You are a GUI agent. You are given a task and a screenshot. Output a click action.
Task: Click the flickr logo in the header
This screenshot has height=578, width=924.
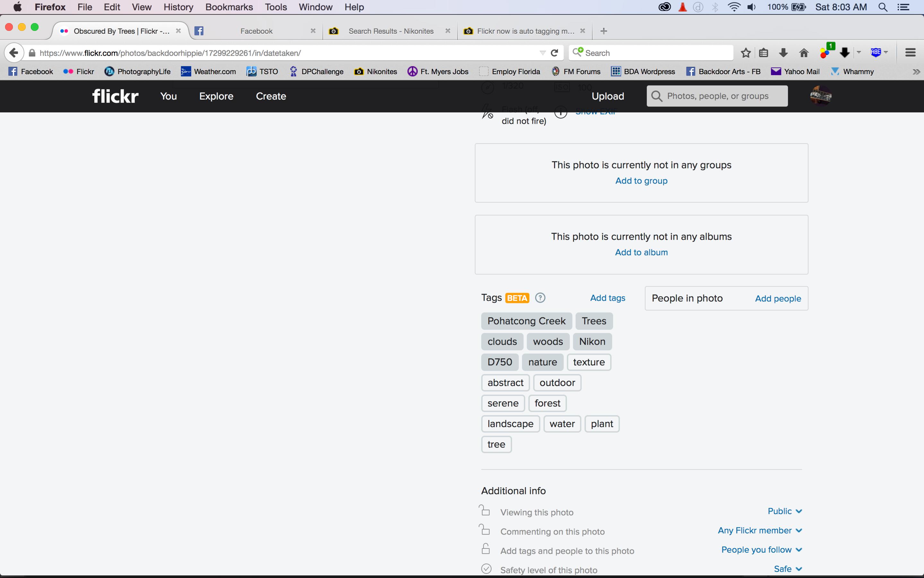coord(115,96)
